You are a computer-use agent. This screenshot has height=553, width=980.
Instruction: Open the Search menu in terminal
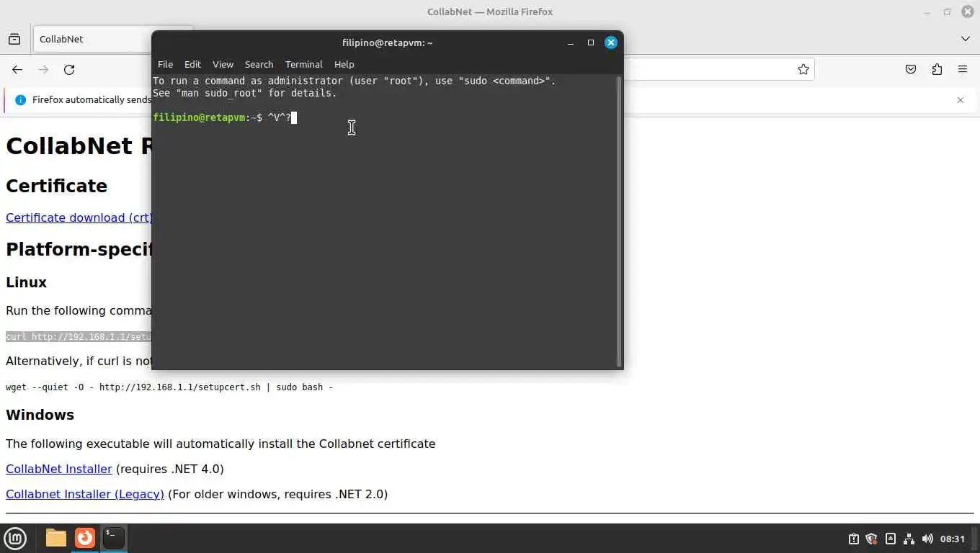[259, 64]
